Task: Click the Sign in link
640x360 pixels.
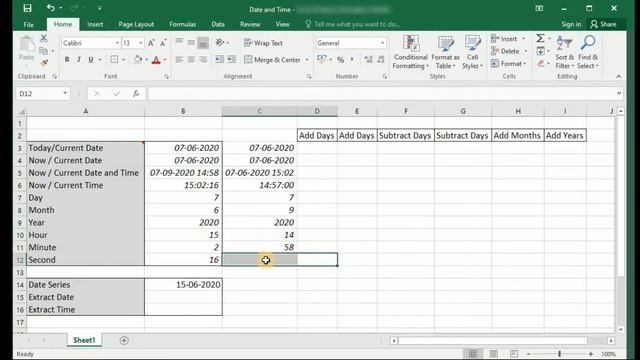Action: pyautogui.click(x=571, y=24)
